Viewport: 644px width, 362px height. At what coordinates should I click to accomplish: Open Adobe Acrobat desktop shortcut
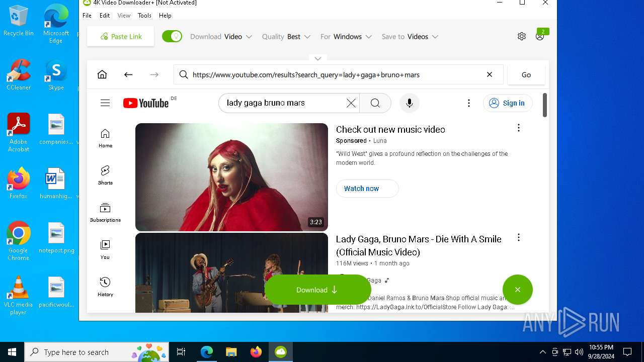click(x=19, y=133)
